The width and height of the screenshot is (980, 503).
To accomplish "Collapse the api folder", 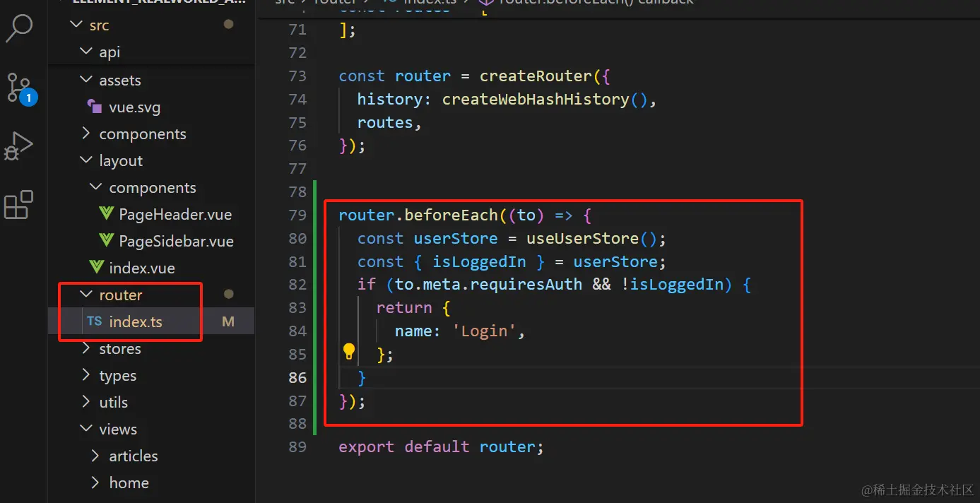I will coord(85,52).
